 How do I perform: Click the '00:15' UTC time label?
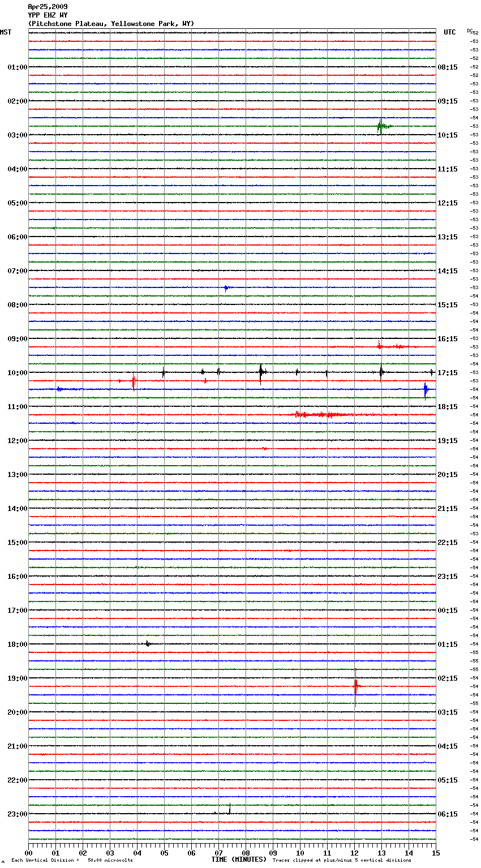(x=448, y=611)
